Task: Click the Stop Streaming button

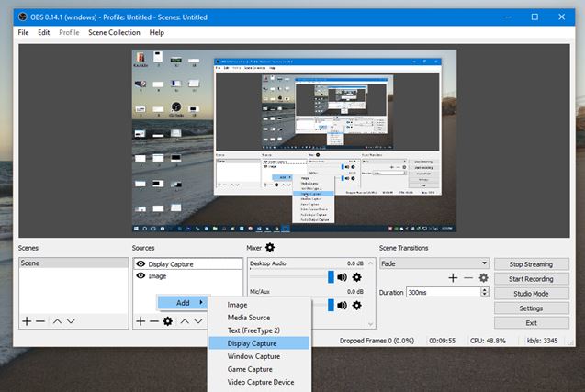Action: pyautogui.click(x=531, y=264)
